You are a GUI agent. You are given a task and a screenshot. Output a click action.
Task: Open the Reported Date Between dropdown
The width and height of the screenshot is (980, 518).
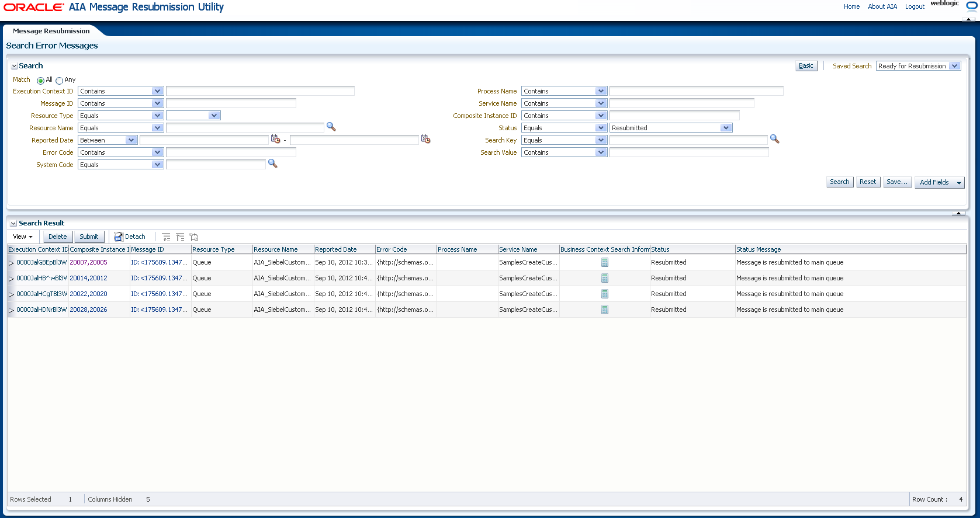pos(108,140)
